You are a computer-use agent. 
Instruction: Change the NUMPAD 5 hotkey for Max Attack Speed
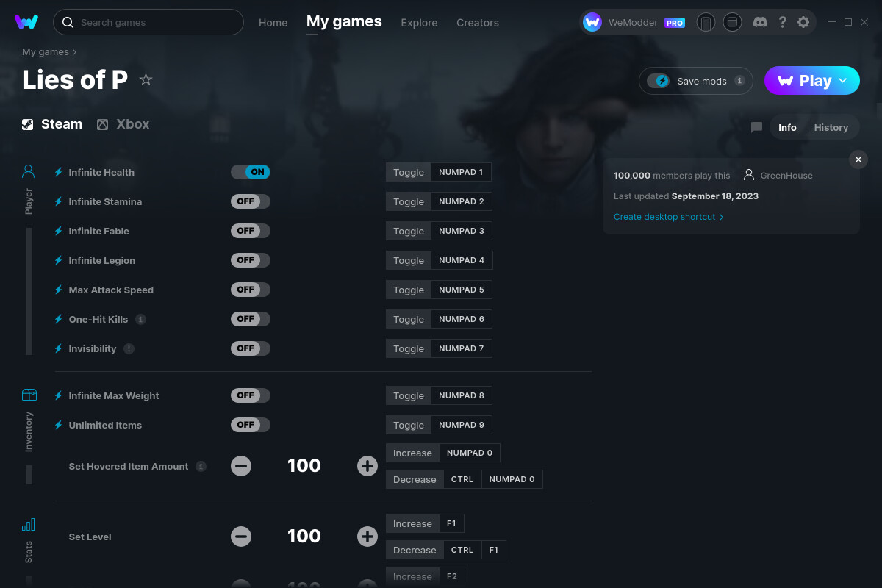(x=462, y=290)
